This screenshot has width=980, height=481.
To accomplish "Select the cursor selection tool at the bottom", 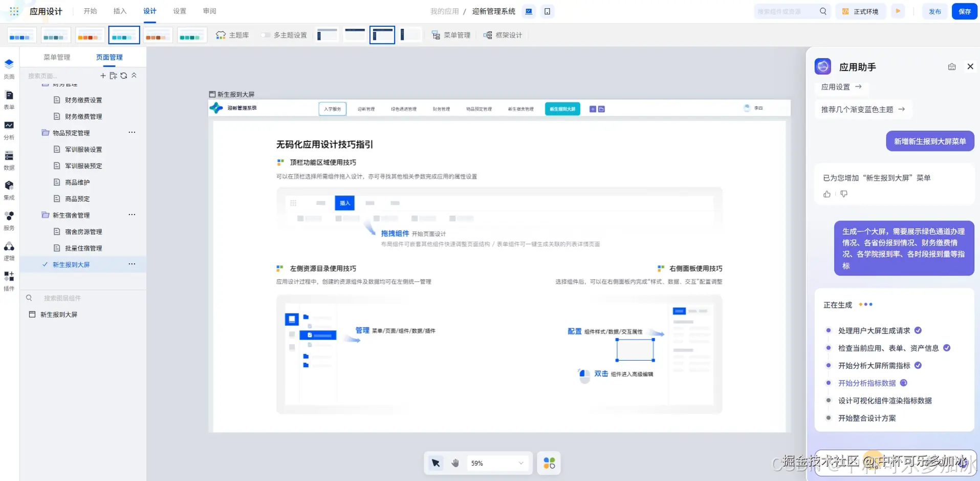I will [435, 463].
